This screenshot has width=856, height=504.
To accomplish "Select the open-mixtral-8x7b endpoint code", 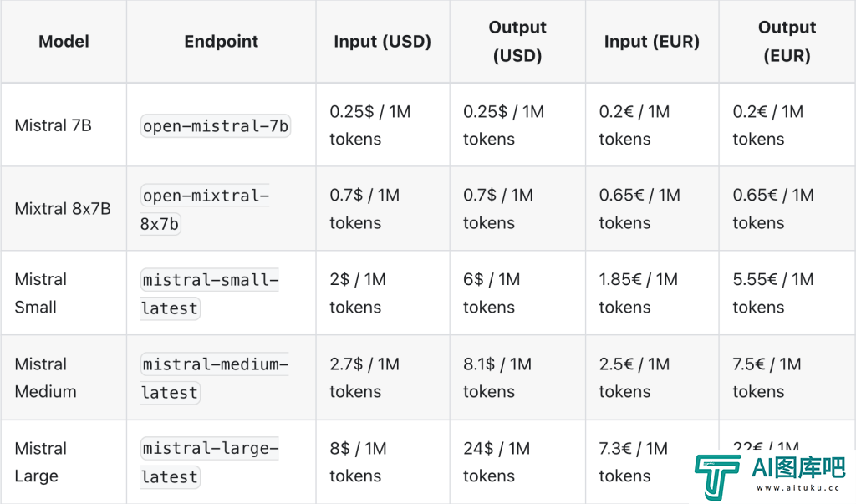I will 205,210.
